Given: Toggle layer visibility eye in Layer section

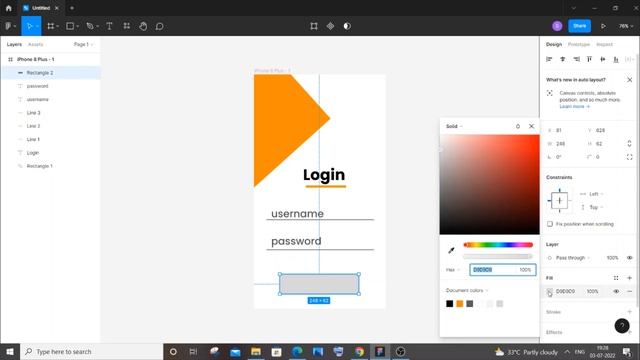Looking at the screenshot, I should [629, 258].
